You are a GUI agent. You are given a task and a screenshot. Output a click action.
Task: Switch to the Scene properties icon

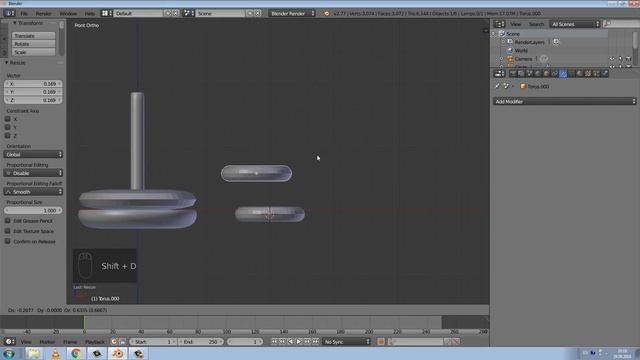click(x=530, y=73)
